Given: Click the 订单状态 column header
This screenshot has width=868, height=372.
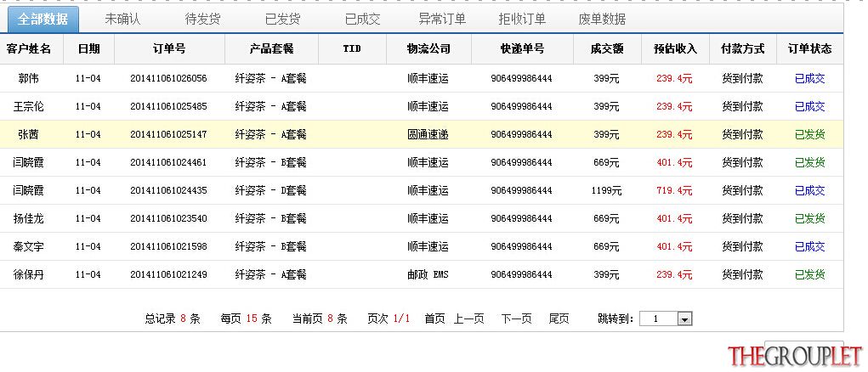Looking at the screenshot, I should click(x=810, y=48).
